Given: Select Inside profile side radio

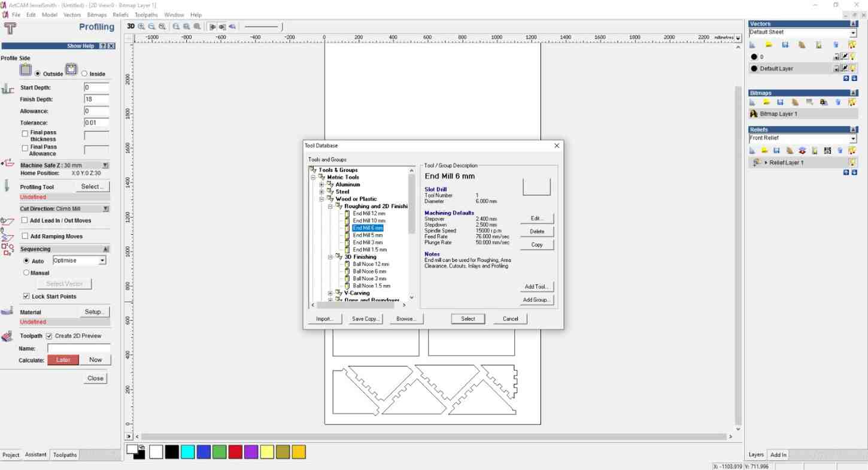Looking at the screenshot, I should (x=84, y=74).
